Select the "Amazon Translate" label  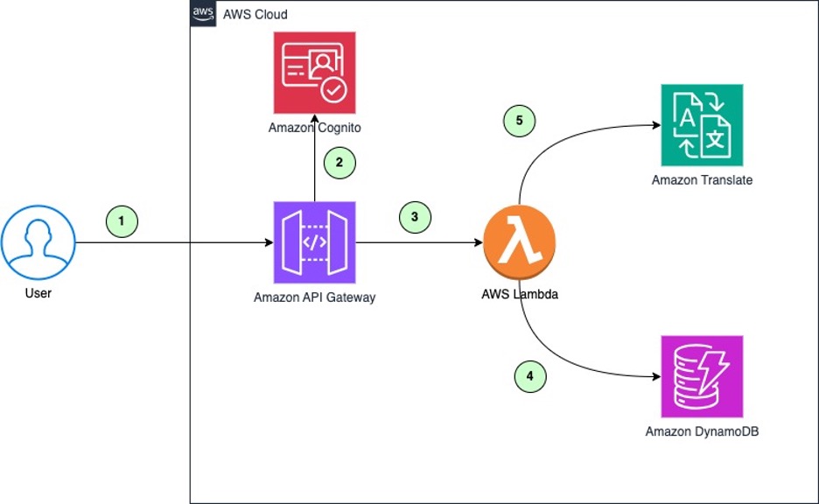(702, 180)
